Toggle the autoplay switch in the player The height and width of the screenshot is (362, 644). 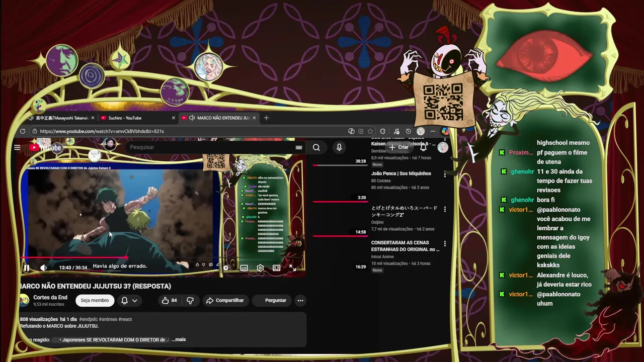(226, 268)
